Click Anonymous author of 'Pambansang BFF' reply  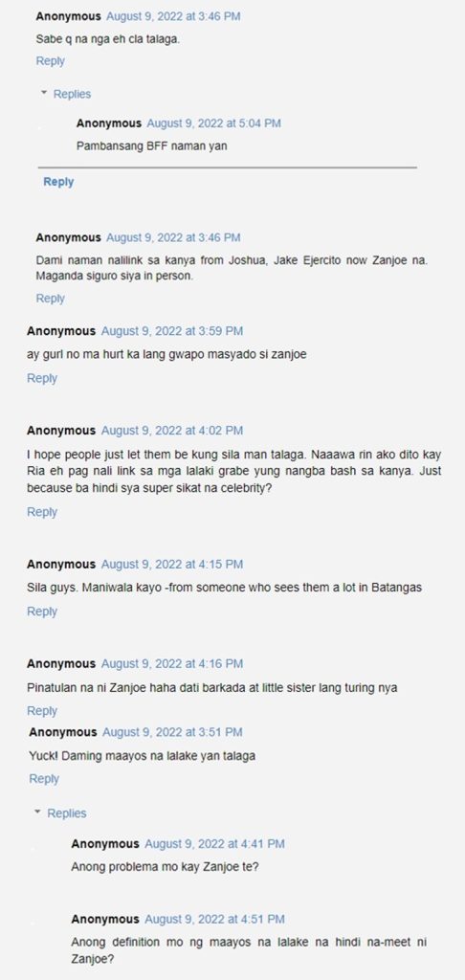click(109, 123)
